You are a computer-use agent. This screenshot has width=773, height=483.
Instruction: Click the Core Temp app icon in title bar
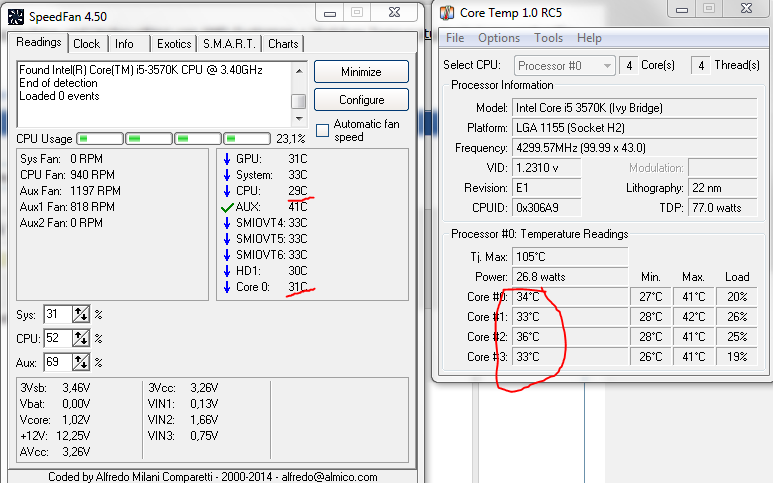[447, 13]
